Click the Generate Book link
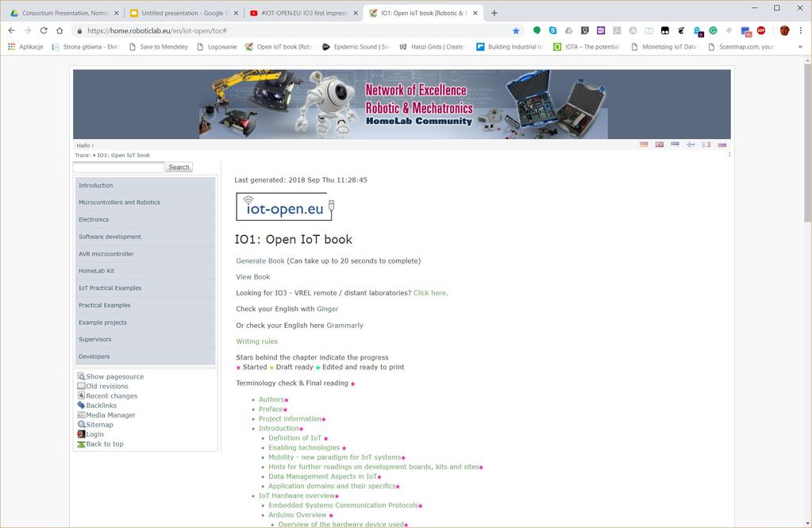Viewport: 812px width, 528px height. point(260,260)
